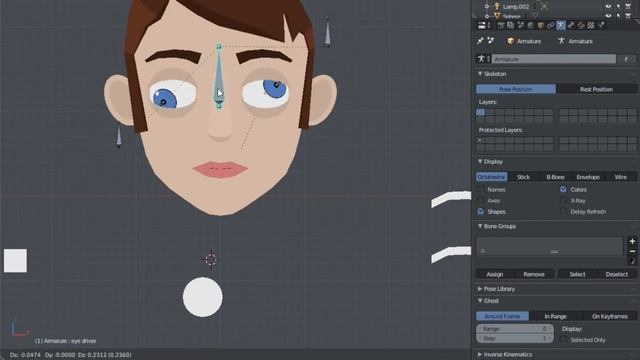Expand the Pose Library panel

(x=480, y=289)
